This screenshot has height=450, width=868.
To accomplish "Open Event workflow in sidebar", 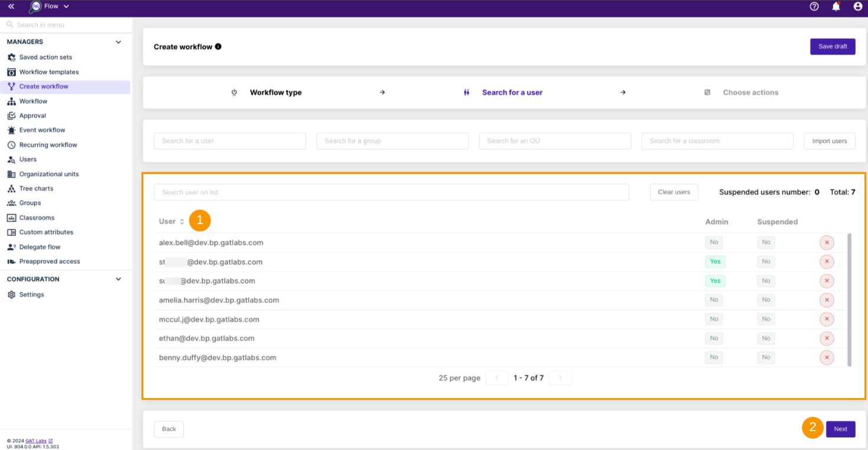I will [x=42, y=130].
